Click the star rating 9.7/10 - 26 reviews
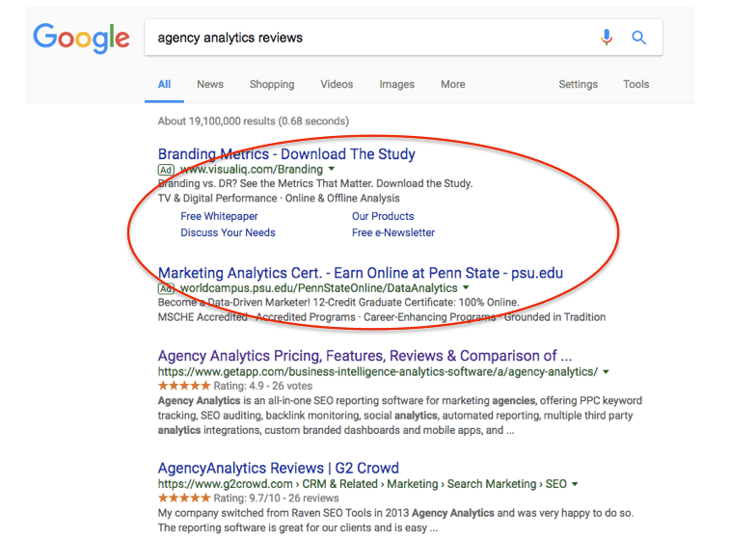Viewport: 756px width, 540px height. [x=249, y=498]
